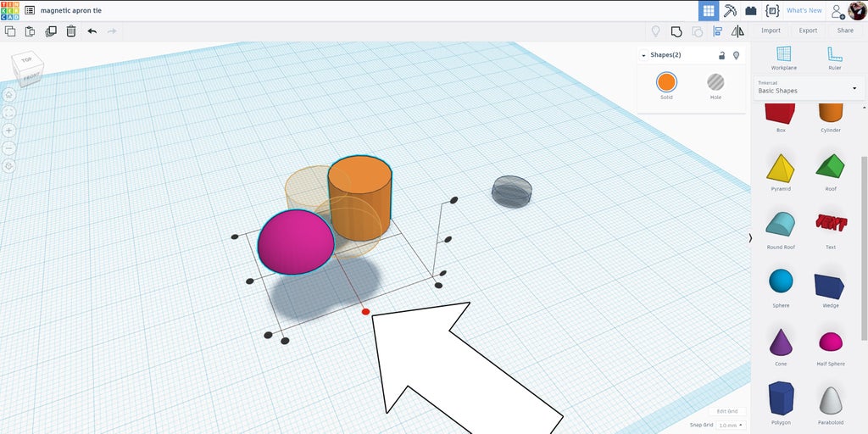The width and height of the screenshot is (868, 434).
Task: Undo the last action
Action: (92, 31)
